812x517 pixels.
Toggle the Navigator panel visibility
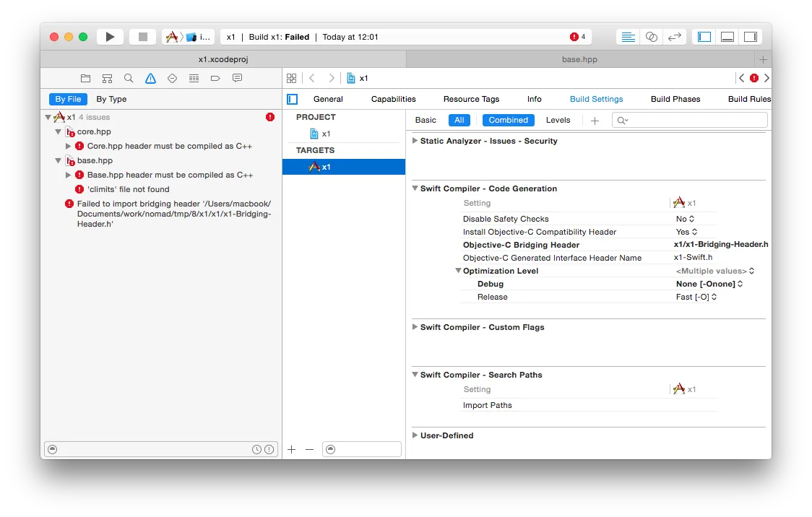click(704, 37)
